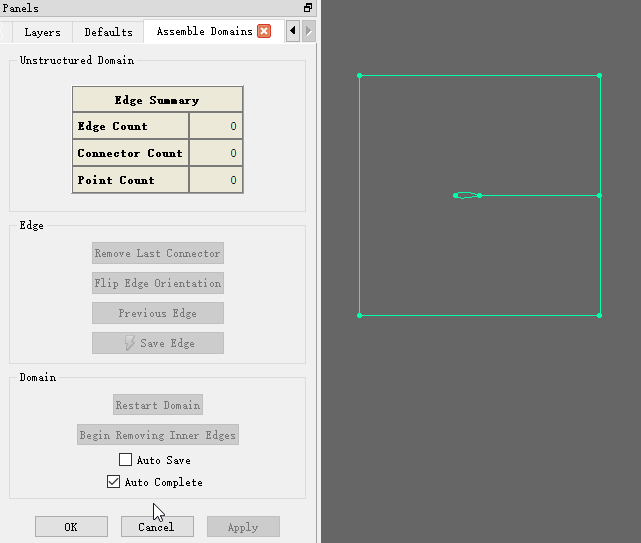
Task: Switch to the Layers tab
Action: pos(42,32)
